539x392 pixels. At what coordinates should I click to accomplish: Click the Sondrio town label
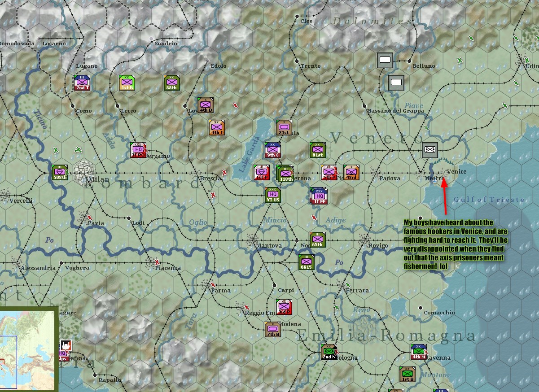point(166,44)
